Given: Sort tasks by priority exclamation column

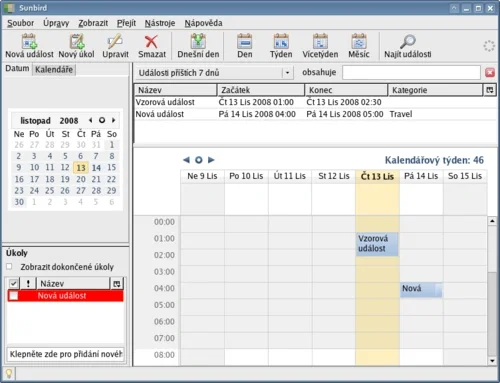Looking at the screenshot, I should pyautogui.click(x=28, y=284).
